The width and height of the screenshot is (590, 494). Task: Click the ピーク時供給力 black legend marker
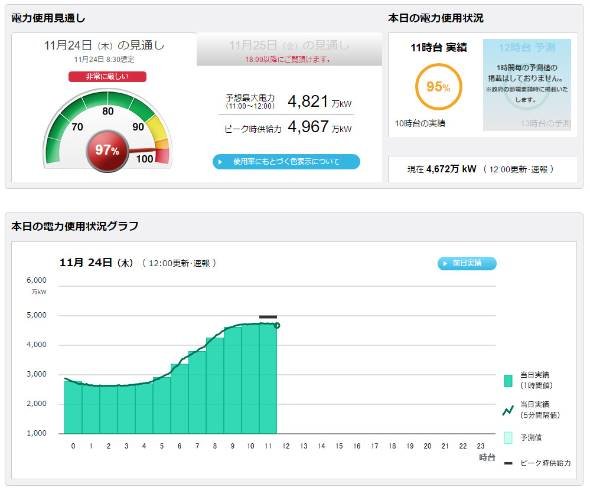(x=508, y=463)
